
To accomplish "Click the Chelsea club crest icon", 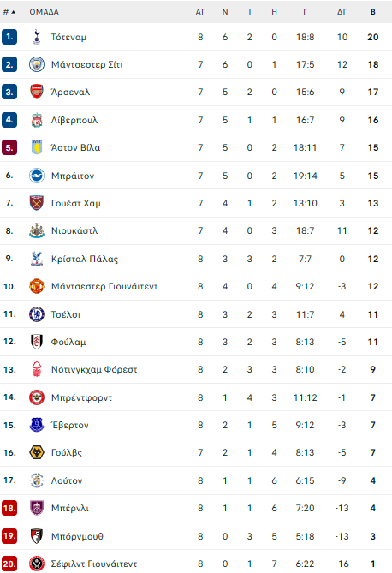I will point(37,314).
